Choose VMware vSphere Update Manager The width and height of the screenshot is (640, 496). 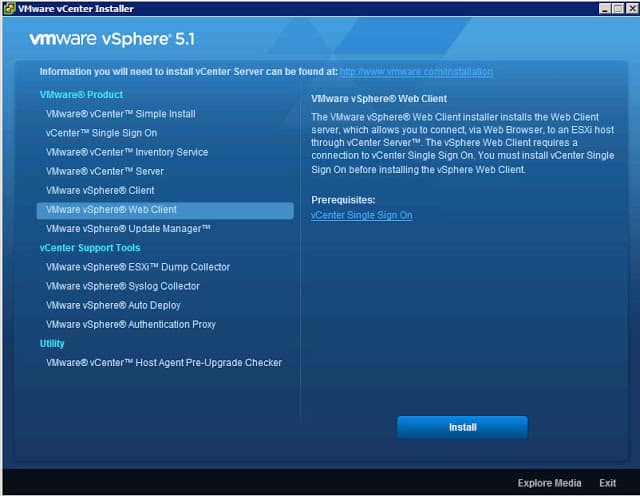[x=128, y=229]
